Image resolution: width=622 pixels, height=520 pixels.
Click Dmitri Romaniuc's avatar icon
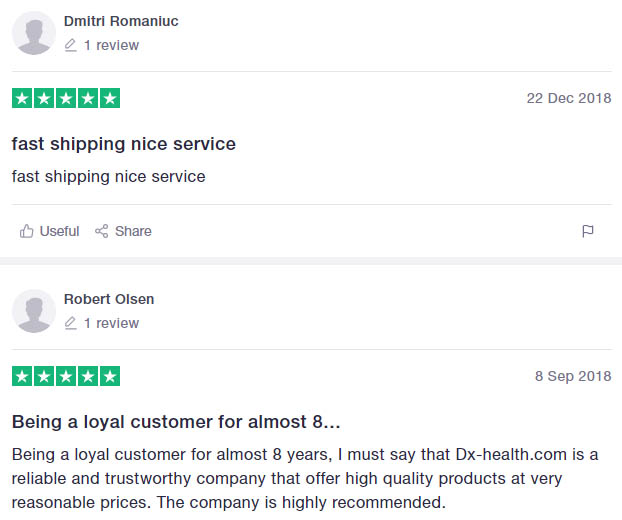(x=33, y=33)
